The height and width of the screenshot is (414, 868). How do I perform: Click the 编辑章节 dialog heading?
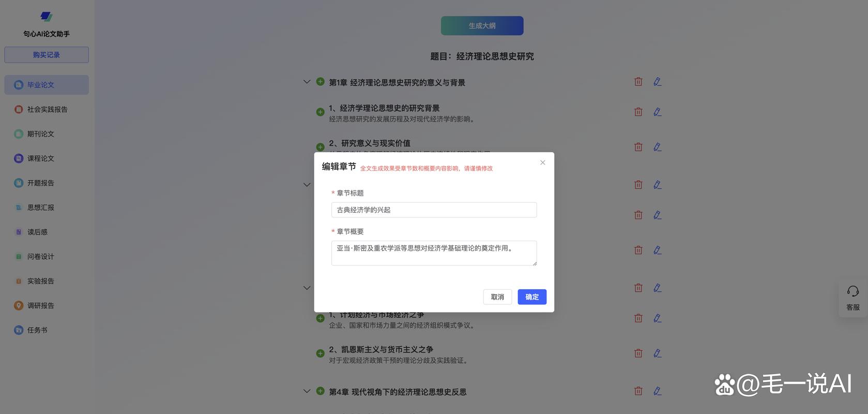click(339, 166)
